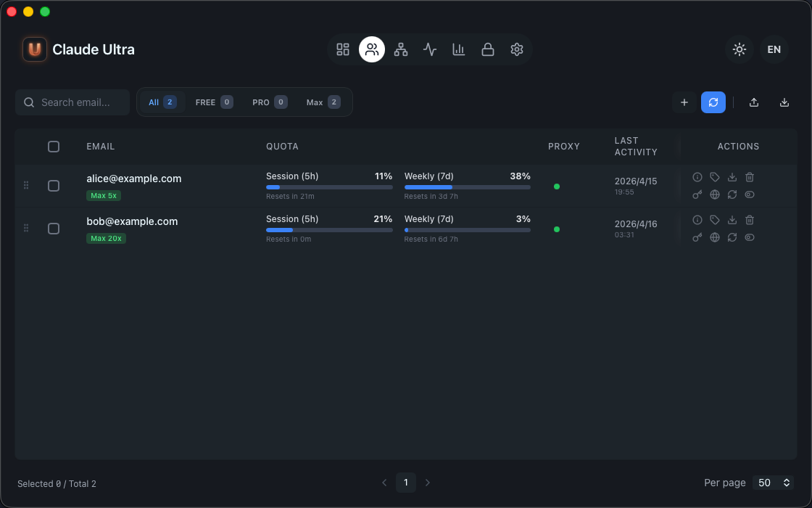Click the toolbar download import icon
The width and height of the screenshot is (812, 508).
[784, 102]
